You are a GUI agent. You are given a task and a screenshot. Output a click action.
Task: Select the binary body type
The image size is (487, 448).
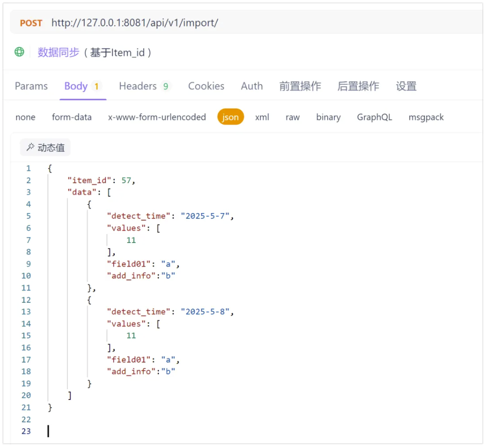click(328, 117)
